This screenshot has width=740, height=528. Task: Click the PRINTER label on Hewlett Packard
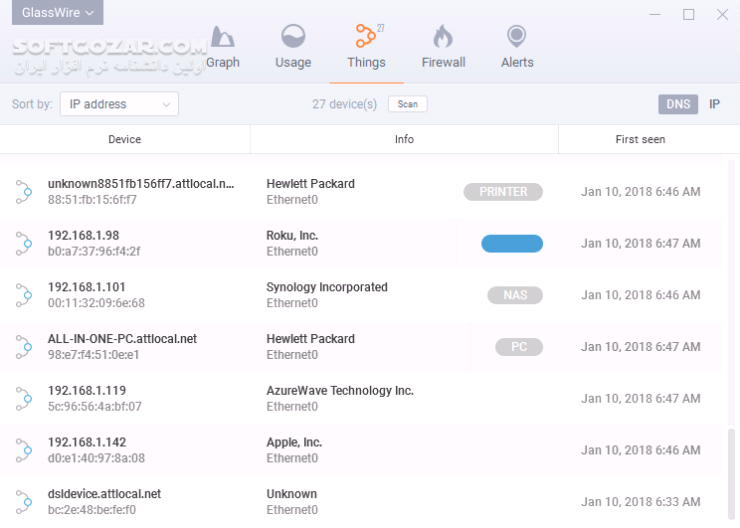point(503,192)
